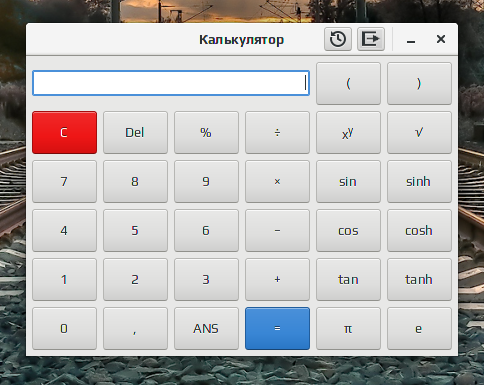Click the minus button
Image resolution: width=484 pixels, height=385 pixels.
277,230
